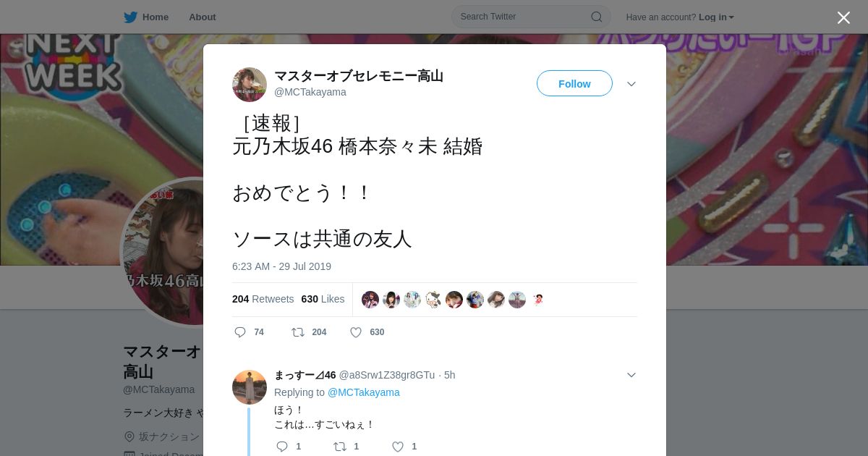Open the @MCTakayama mention link in the reply
Viewport: 868px width, 456px height.
pyautogui.click(x=364, y=392)
